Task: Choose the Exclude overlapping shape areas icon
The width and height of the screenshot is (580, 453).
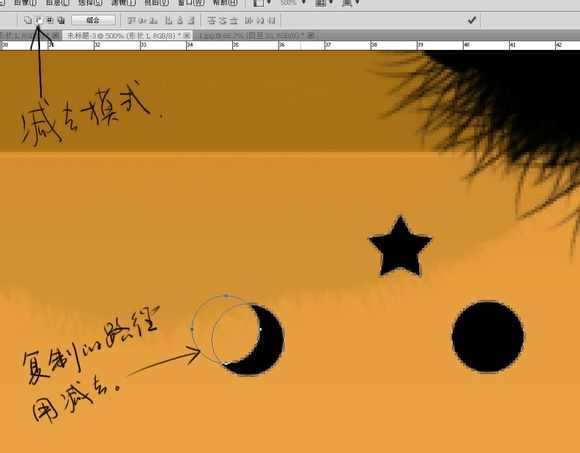Action: (x=61, y=20)
